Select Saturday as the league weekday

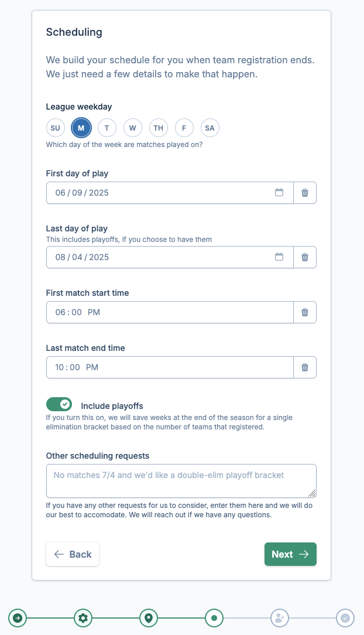point(210,127)
